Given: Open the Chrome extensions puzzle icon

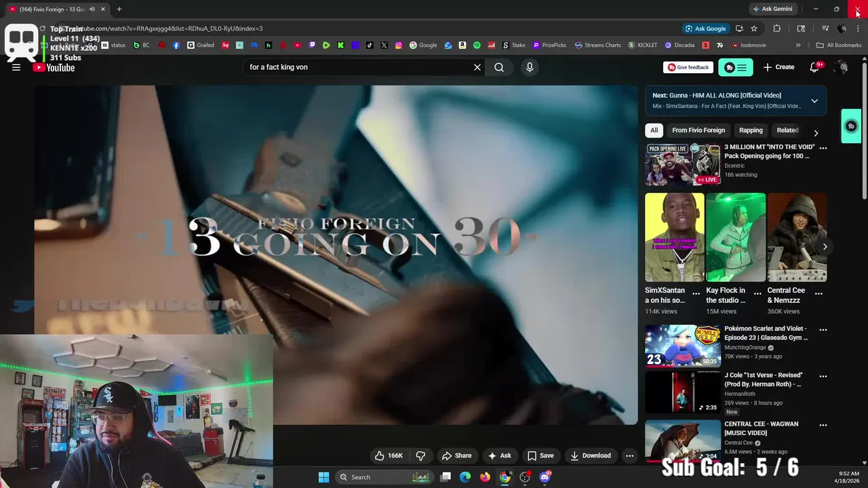Looking at the screenshot, I should [777, 28].
